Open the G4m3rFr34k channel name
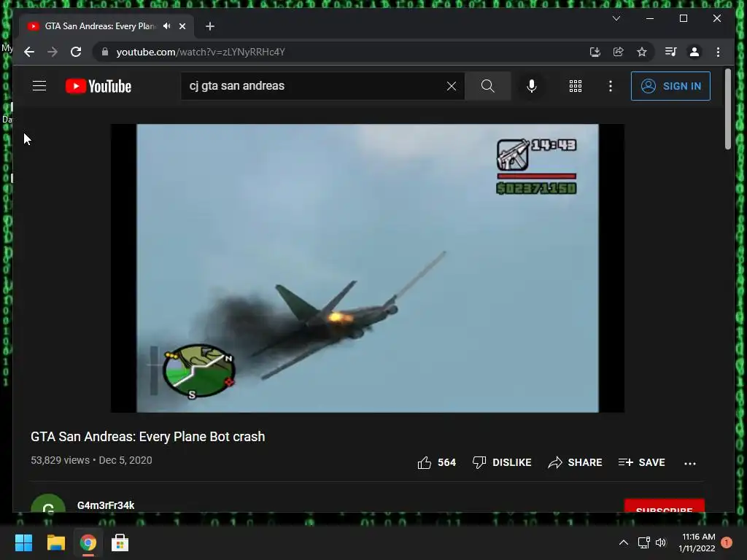The height and width of the screenshot is (560, 747). [x=106, y=505]
